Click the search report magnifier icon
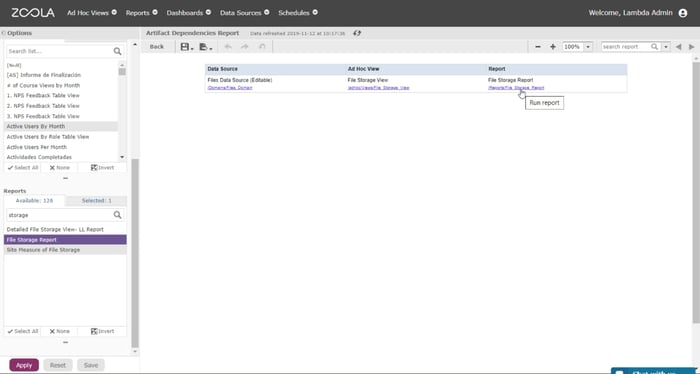This screenshot has width=700, height=374. pyautogui.click(x=654, y=47)
